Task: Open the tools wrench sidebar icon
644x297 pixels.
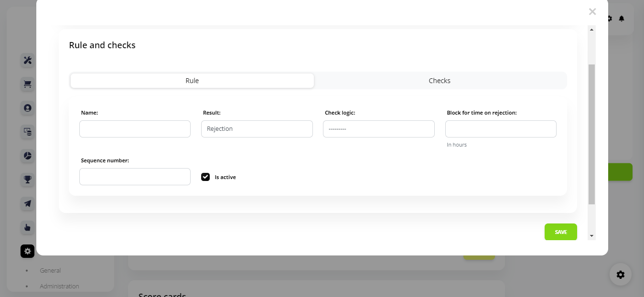Action: click(28, 60)
